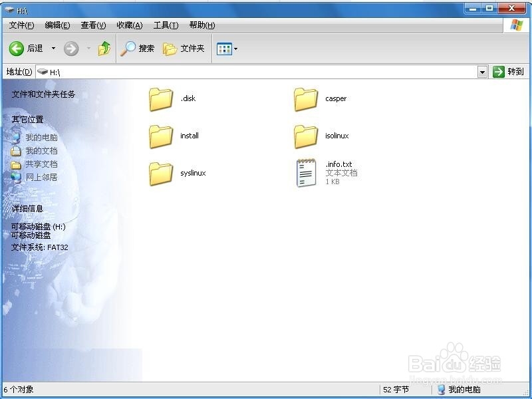
Task: Select the install folder icon
Action: point(161,136)
